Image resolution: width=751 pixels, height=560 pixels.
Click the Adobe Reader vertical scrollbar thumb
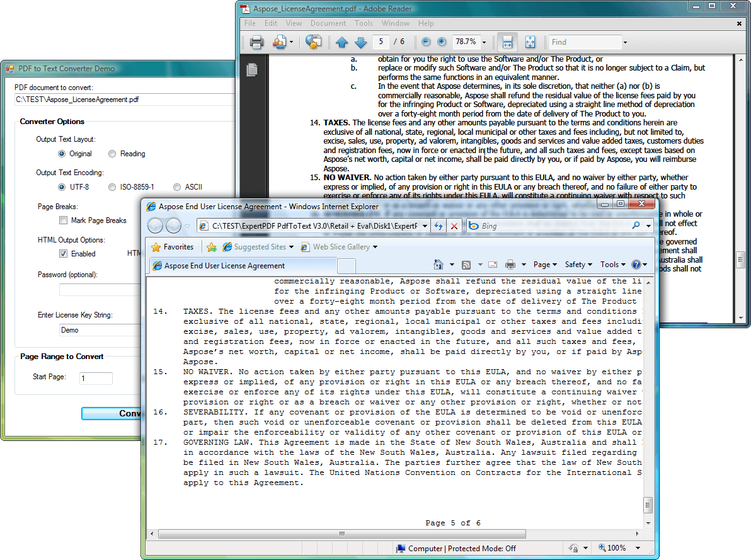740,260
